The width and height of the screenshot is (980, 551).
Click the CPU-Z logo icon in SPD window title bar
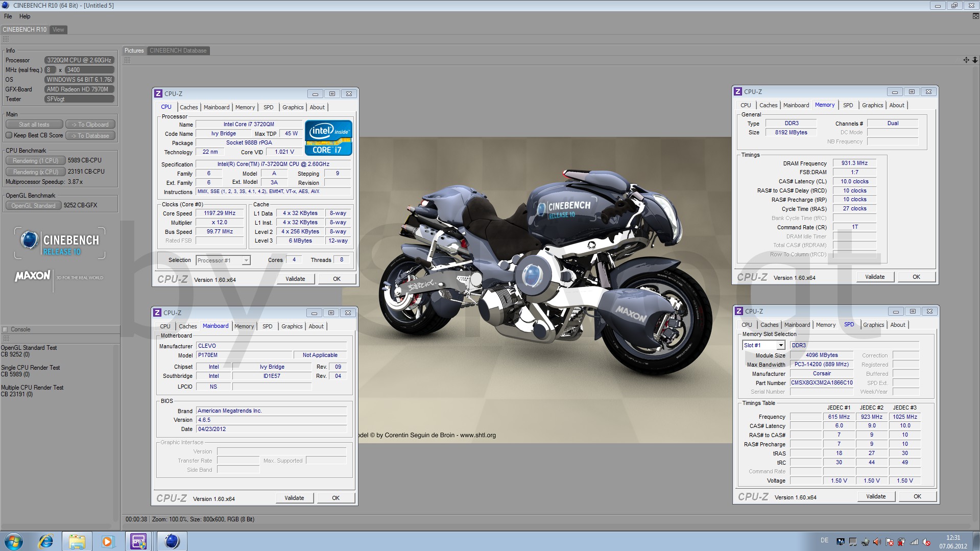pos(739,311)
